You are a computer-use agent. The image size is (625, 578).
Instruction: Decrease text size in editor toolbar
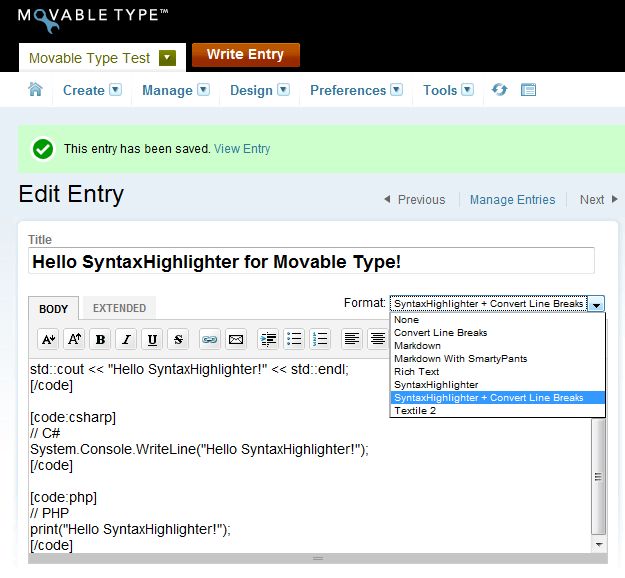[x=48, y=339]
